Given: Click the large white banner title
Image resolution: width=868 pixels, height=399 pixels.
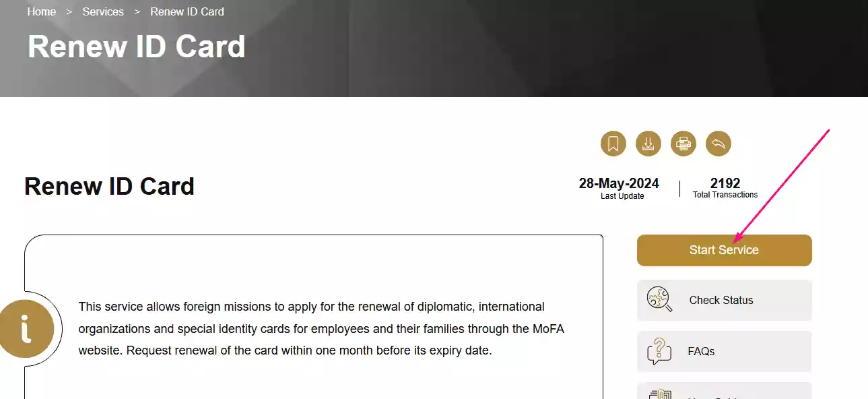Looking at the screenshot, I should tap(137, 47).
